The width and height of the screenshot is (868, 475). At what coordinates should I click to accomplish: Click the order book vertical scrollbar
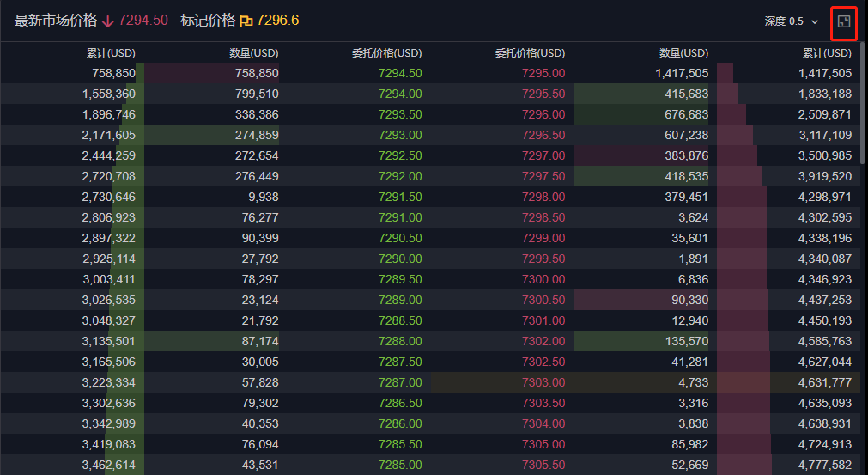tap(863, 104)
